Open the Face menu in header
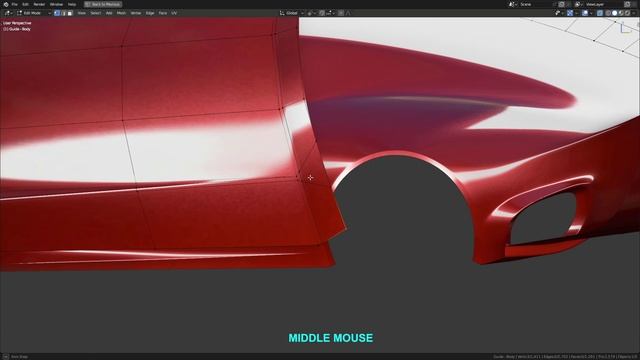The width and height of the screenshot is (640, 360). click(163, 13)
